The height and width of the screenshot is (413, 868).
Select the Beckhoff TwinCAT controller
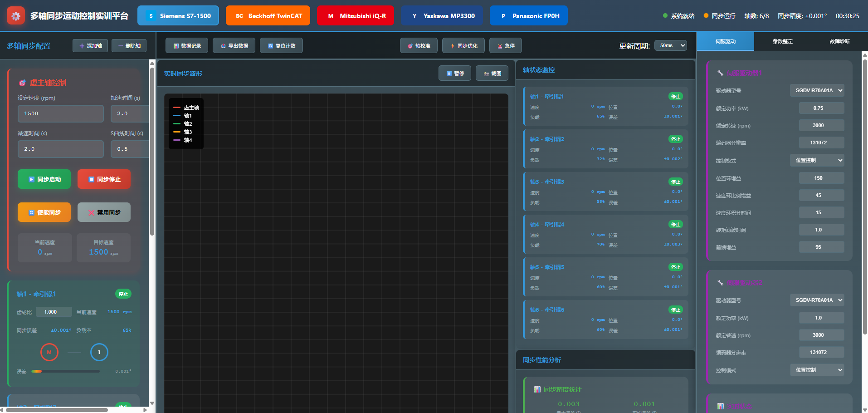(268, 16)
